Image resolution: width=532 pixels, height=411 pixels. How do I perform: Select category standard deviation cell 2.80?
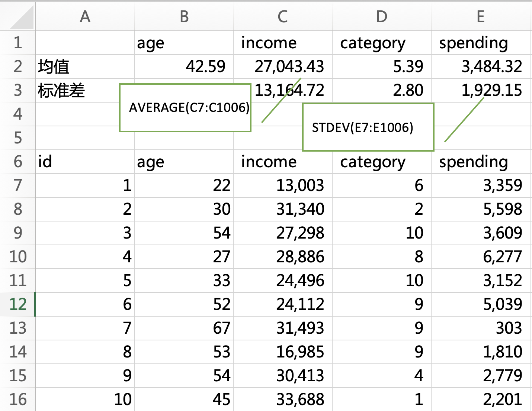382,90
